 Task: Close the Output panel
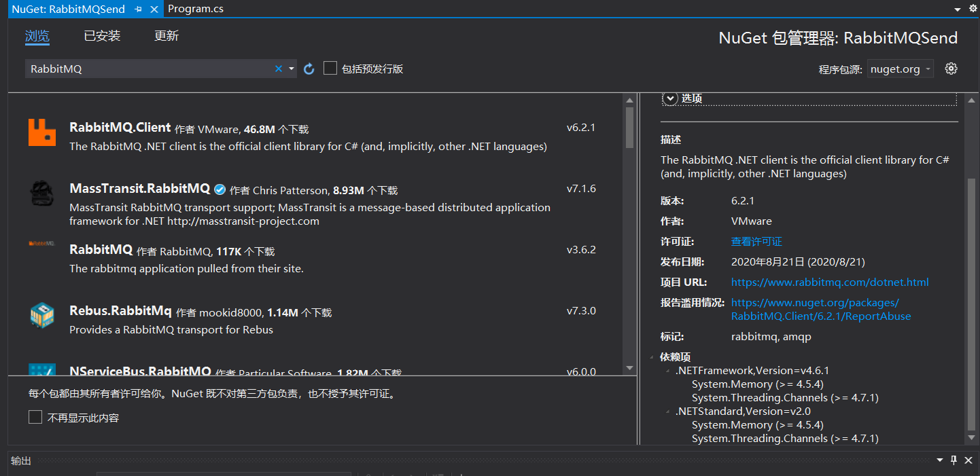tap(968, 460)
